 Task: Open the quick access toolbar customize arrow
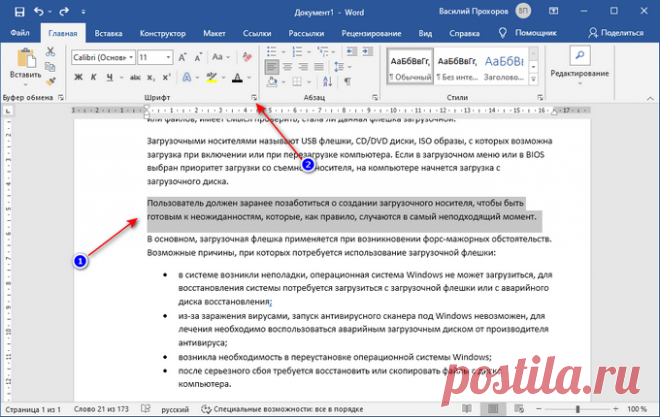pyautogui.click(x=83, y=12)
